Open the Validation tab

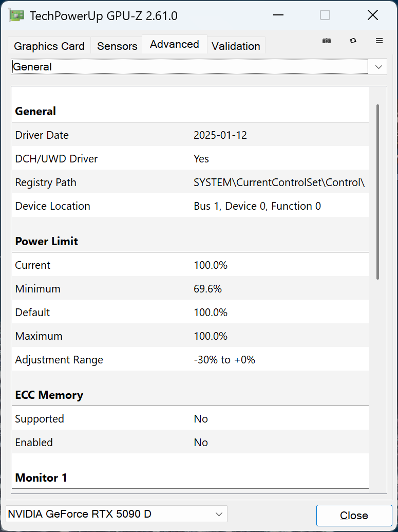tap(236, 46)
